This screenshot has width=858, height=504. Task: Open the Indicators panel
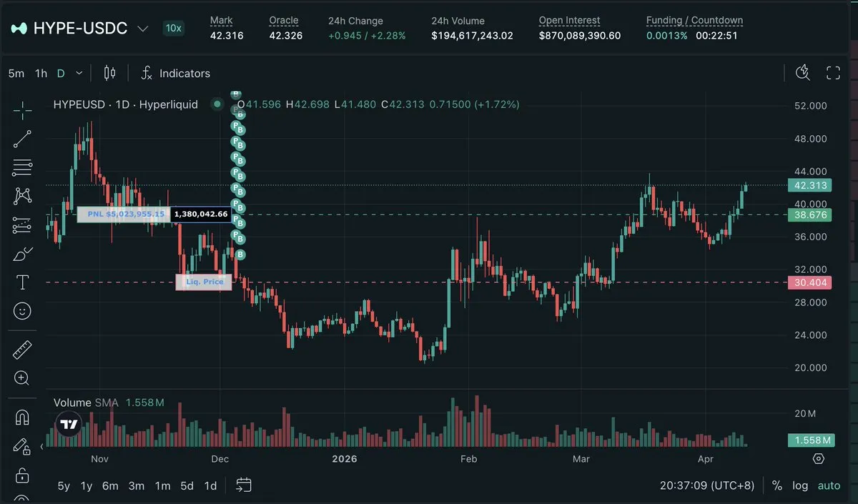pos(176,73)
